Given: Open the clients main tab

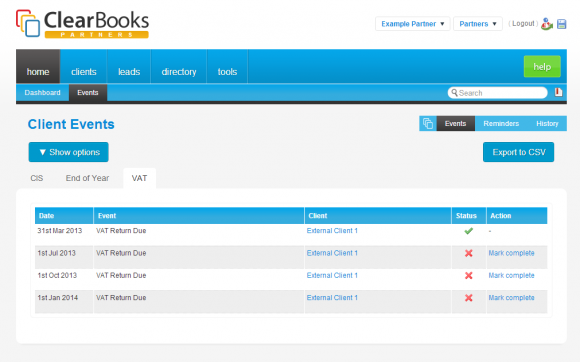Looking at the screenshot, I should (x=84, y=67).
